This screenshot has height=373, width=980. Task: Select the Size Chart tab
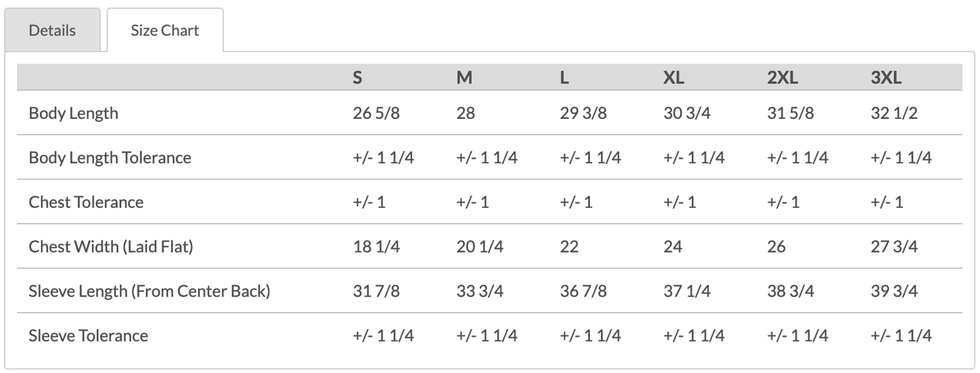click(165, 30)
